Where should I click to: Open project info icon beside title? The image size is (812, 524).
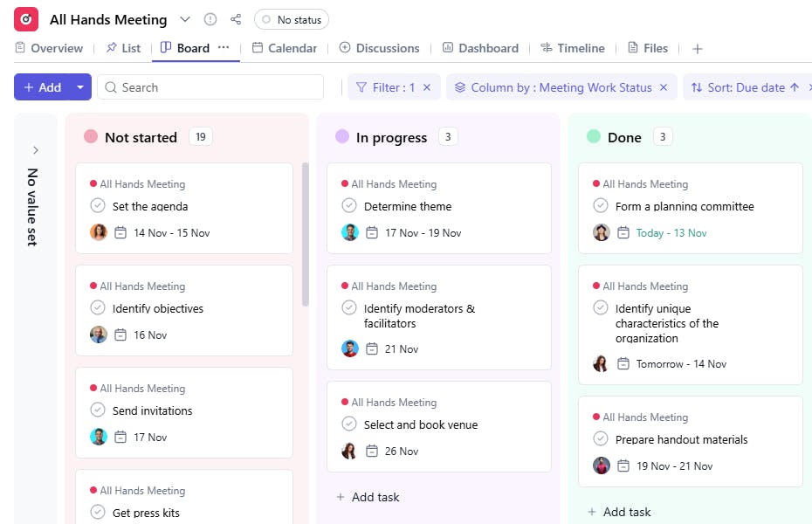point(210,20)
